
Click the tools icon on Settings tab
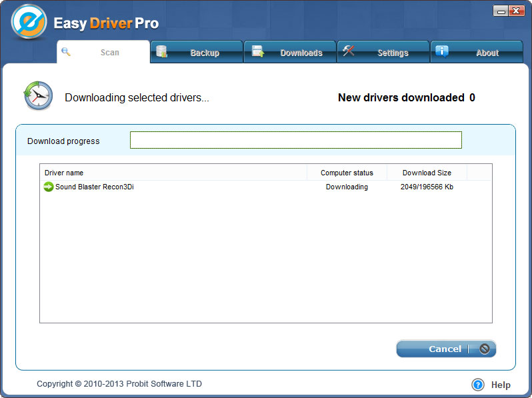(349, 51)
